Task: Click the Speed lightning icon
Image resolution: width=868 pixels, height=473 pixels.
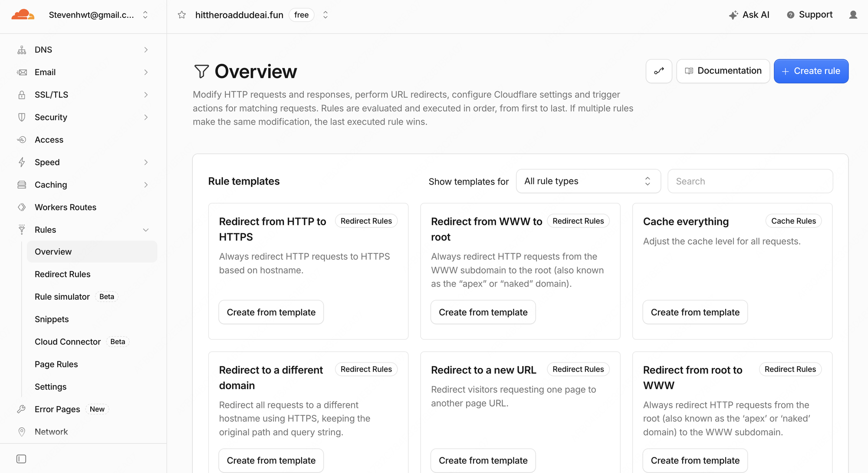Action: click(x=22, y=162)
